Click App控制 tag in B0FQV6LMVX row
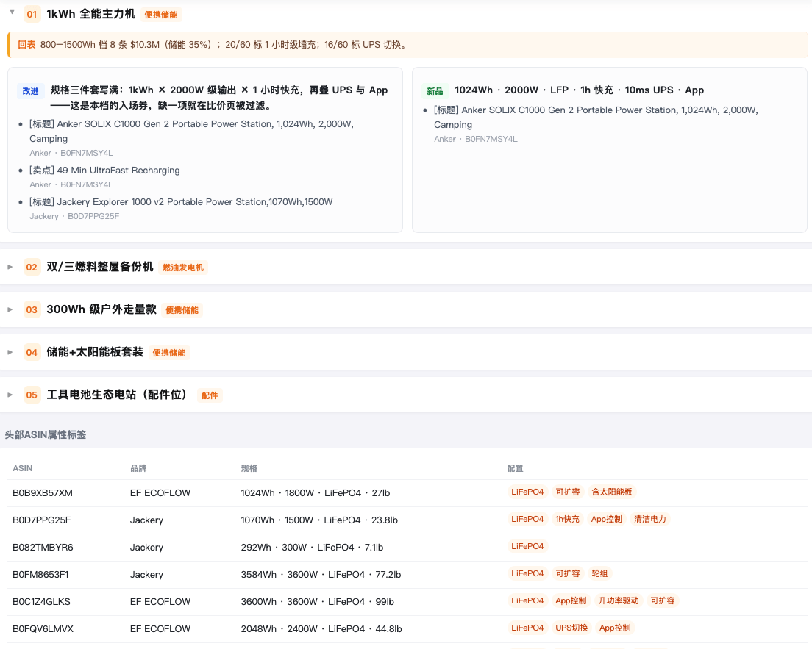812x649 pixels. coord(615,628)
